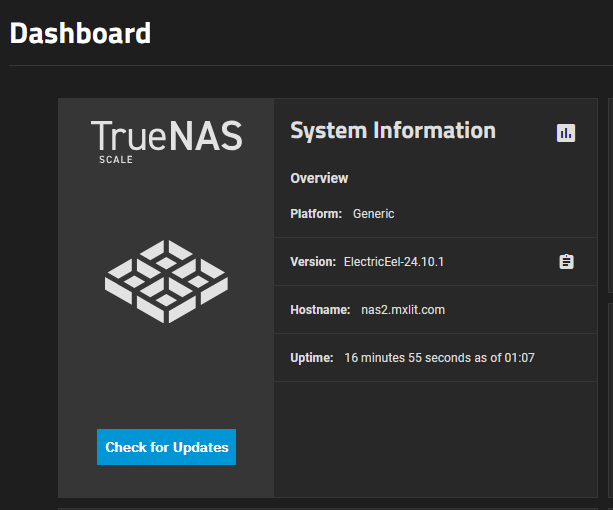613x510 pixels.
Task: Open System Information reports chart icon
Action: tap(566, 133)
